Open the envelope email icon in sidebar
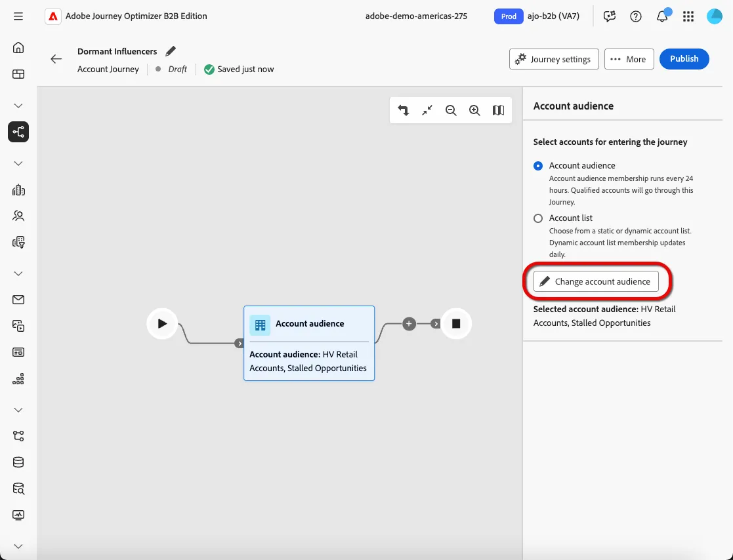Image resolution: width=733 pixels, height=560 pixels. pyautogui.click(x=18, y=300)
